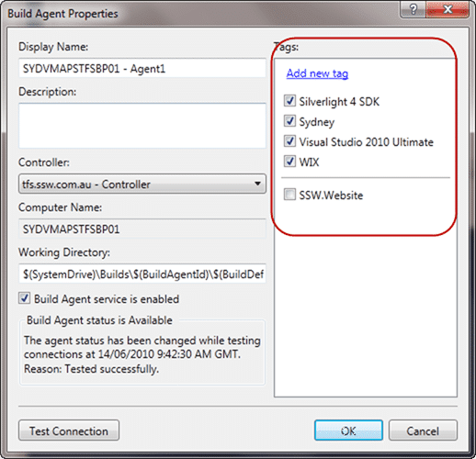This screenshot has width=476, height=459.
Task: Click the Controller dropdown arrow
Action: [x=257, y=184]
